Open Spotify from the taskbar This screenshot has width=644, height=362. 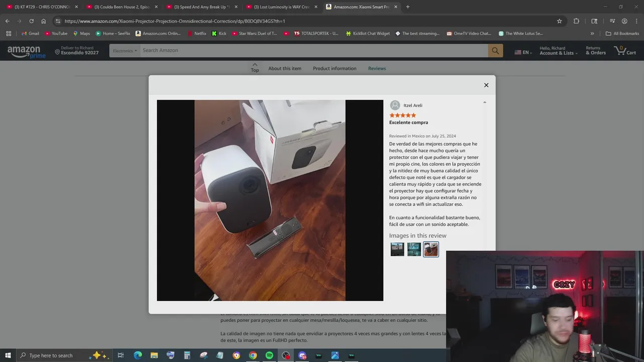269,355
